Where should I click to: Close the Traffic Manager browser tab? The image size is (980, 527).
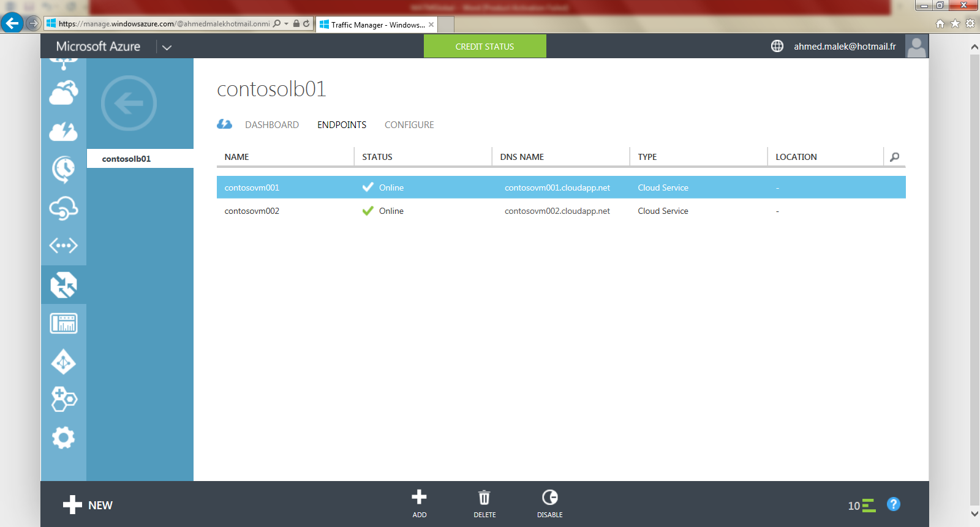tap(431, 25)
